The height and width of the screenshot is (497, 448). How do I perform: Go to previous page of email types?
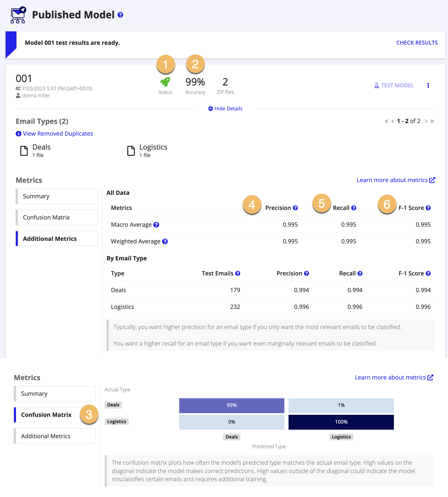[x=392, y=121]
